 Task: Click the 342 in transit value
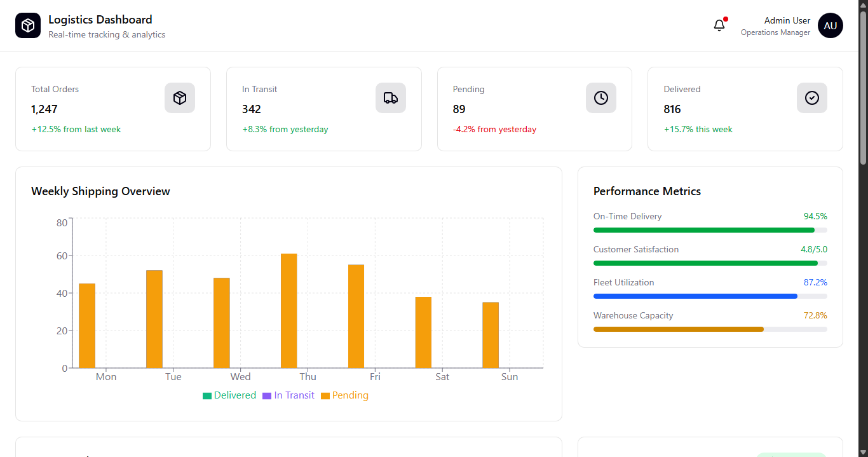252,109
